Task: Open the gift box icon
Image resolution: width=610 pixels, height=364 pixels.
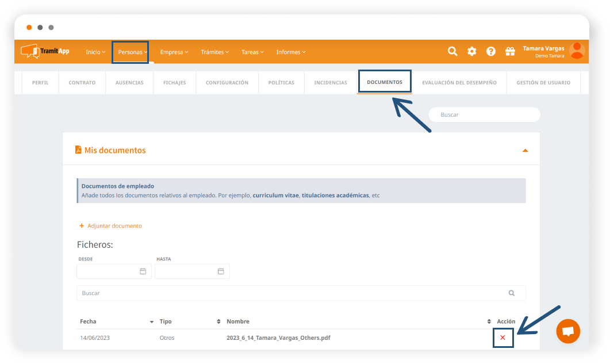Action: coord(510,52)
